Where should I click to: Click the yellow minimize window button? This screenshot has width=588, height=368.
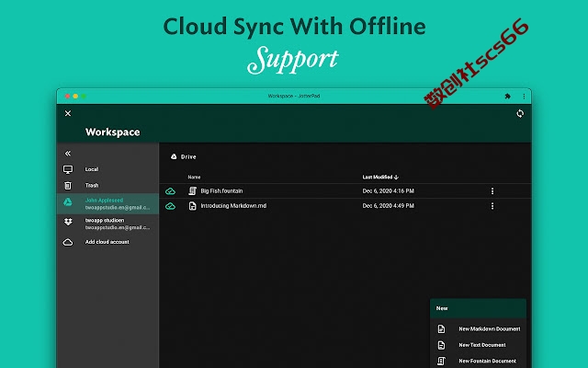(75, 96)
